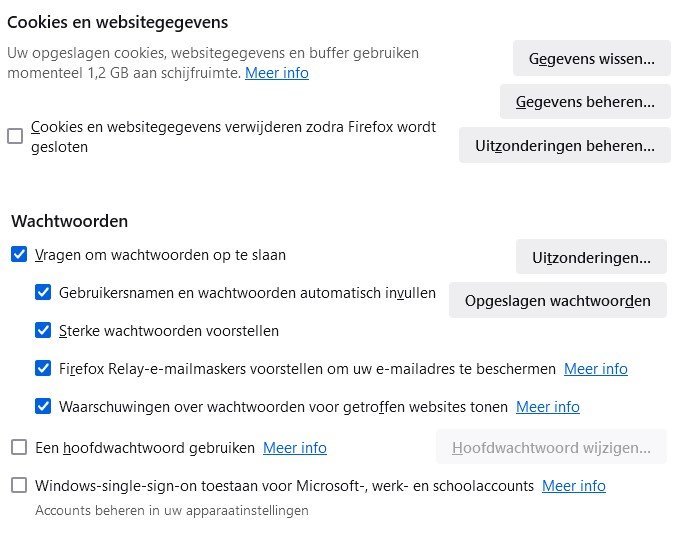The image size is (687, 539).
Task: Open 'Meer info' link for breached website warnings
Action: (548, 407)
